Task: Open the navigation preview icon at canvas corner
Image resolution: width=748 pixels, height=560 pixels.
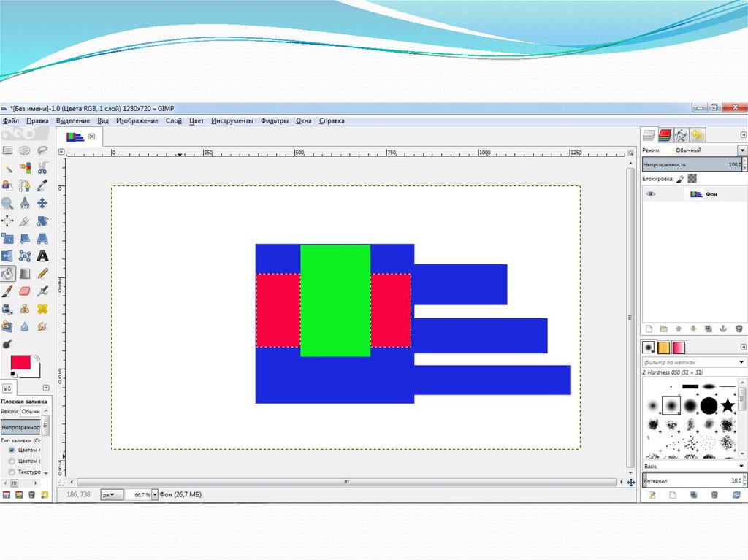Action: click(x=630, y=483)
